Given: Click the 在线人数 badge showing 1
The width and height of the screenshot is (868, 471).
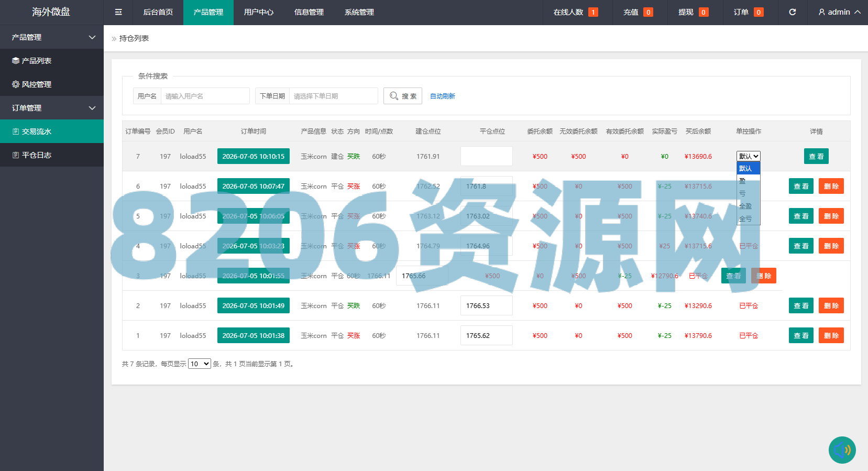Looking at the screenshot, I should point(593,12).
